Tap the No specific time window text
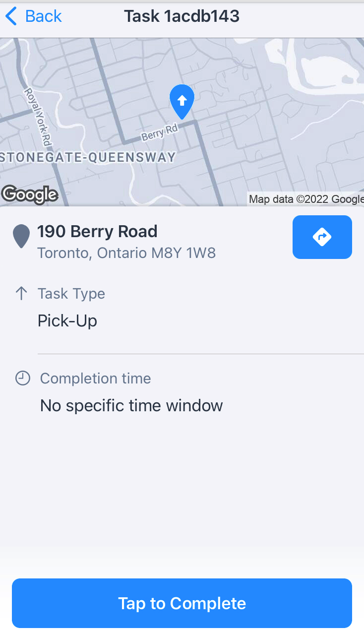 click(131, 406)
